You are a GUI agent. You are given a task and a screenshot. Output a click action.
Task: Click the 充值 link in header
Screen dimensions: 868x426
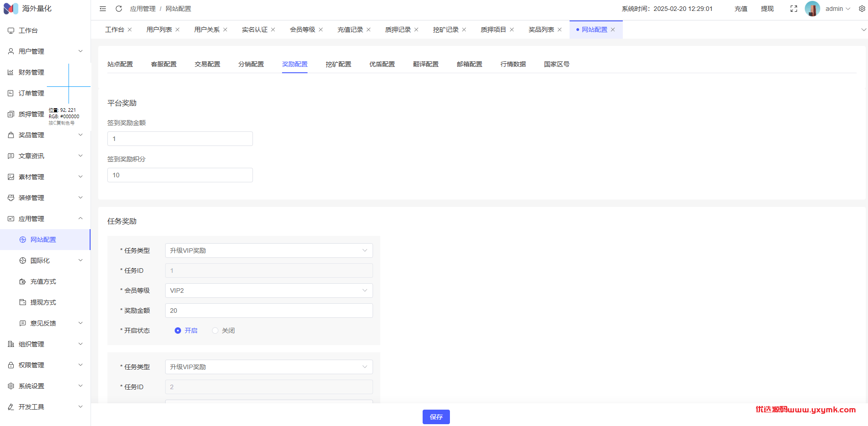tap(741, 9)
